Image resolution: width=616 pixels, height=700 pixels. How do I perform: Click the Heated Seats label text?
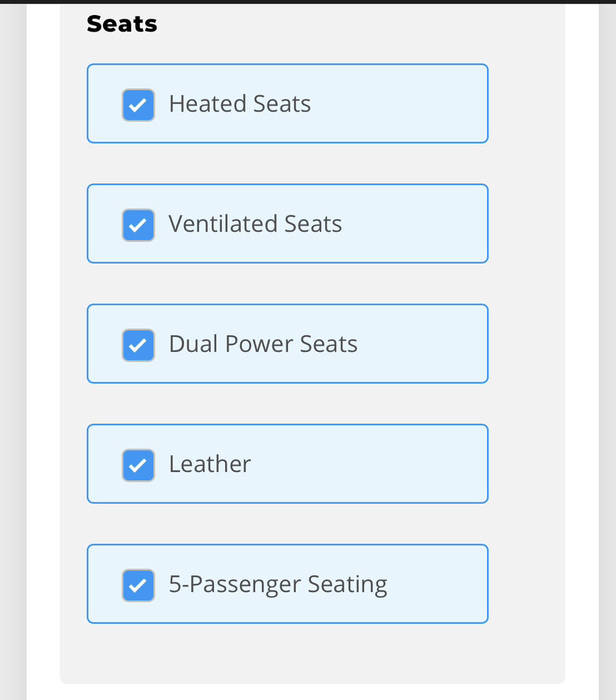[x=239, y=104]
